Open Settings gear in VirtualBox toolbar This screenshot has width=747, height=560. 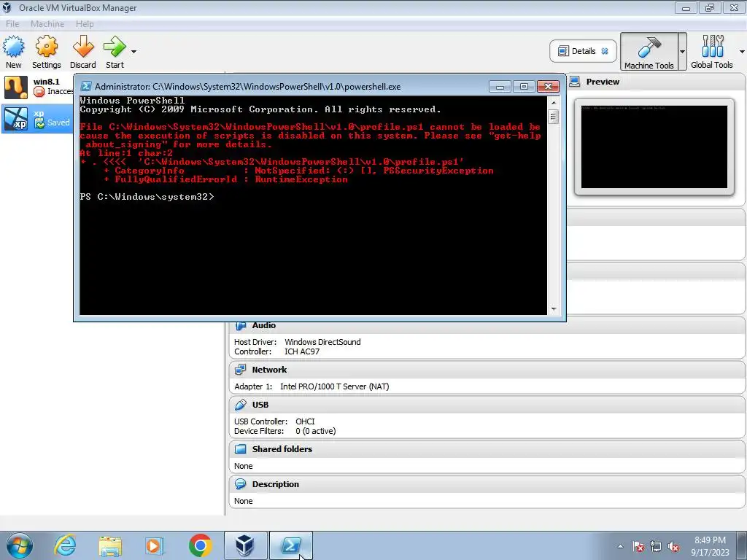[x=46, y=47]
